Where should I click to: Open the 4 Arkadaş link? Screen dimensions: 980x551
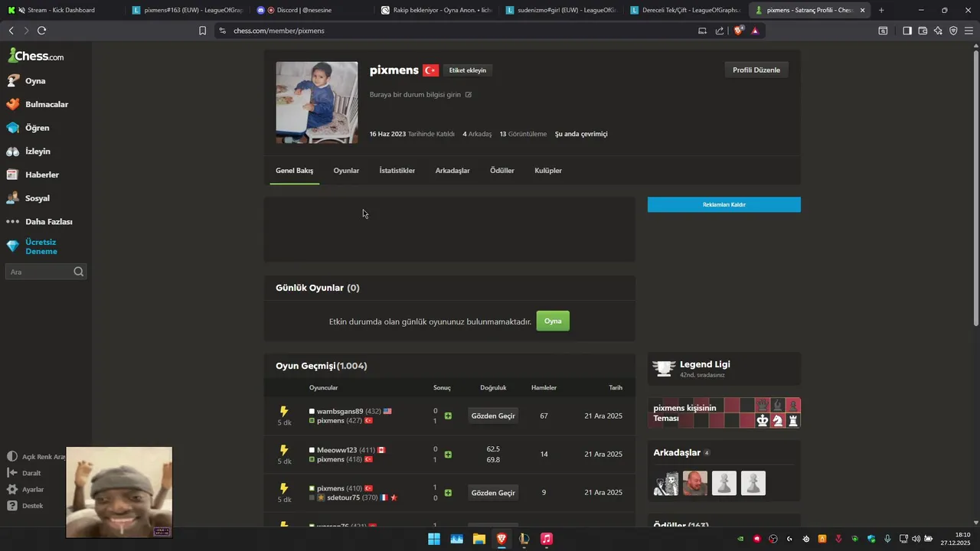[477, 134]
